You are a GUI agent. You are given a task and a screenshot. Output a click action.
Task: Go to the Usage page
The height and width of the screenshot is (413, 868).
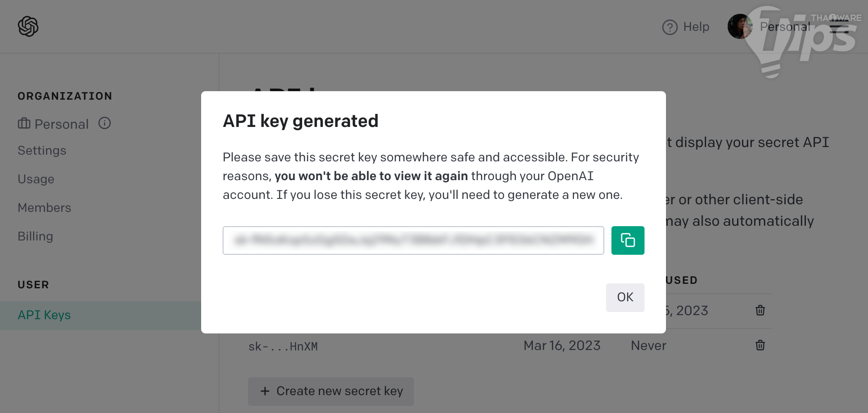36,179
